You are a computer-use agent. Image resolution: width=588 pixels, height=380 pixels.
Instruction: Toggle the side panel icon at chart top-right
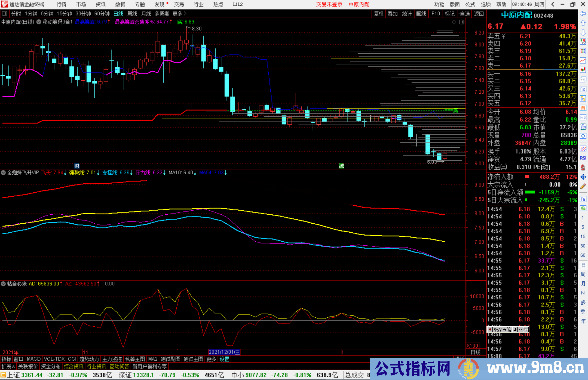[x=462, y=22]
